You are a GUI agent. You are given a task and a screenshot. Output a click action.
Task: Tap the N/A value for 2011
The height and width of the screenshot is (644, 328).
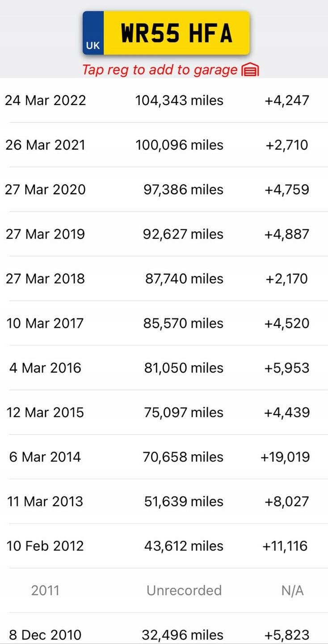coord(292,590)
